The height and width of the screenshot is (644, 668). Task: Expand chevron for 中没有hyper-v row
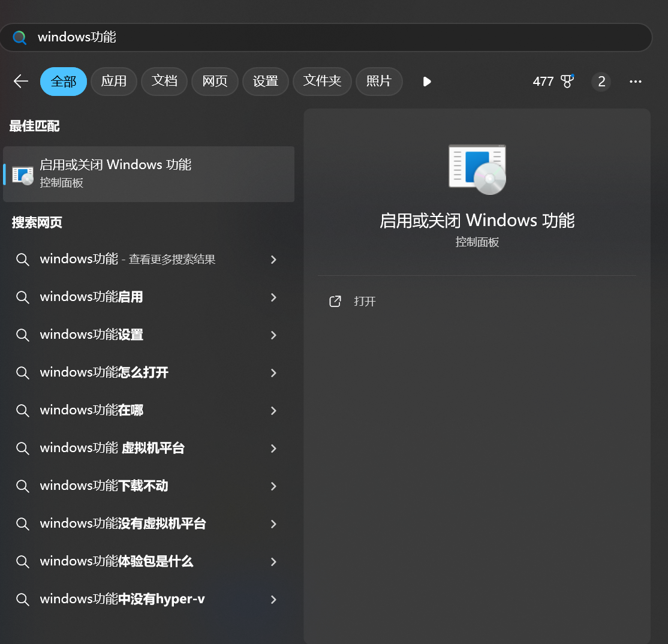(x=273, y=600)
